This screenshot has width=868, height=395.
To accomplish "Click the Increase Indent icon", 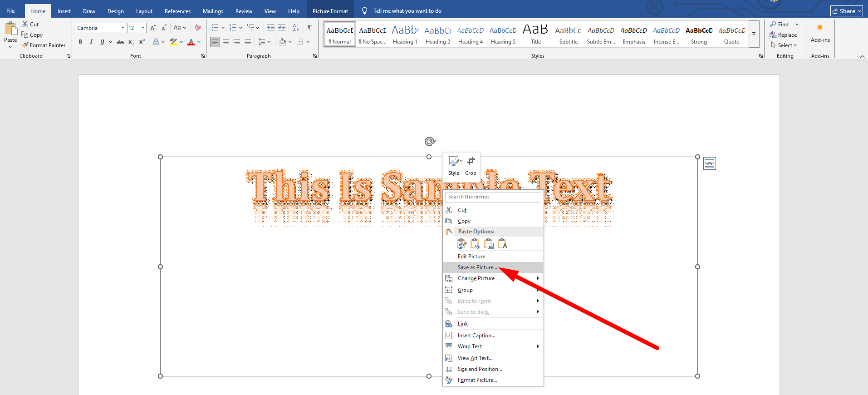I will coord(282,28).
